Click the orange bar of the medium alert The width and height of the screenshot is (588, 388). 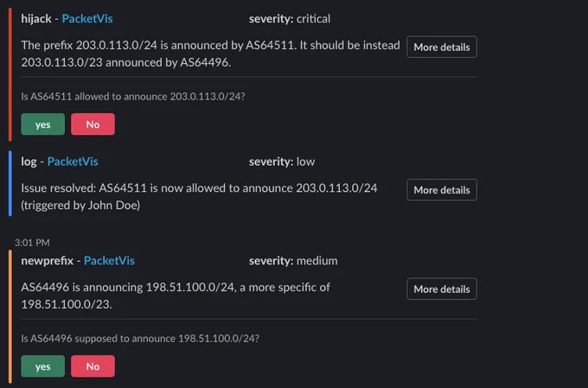[10, 316]
